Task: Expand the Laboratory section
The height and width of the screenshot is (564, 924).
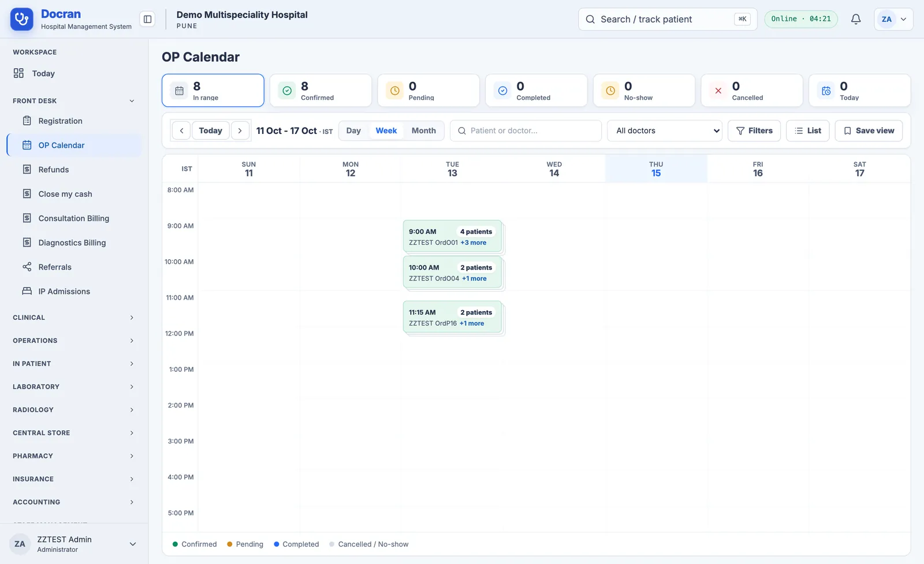Action: click(x=73, y=387)
